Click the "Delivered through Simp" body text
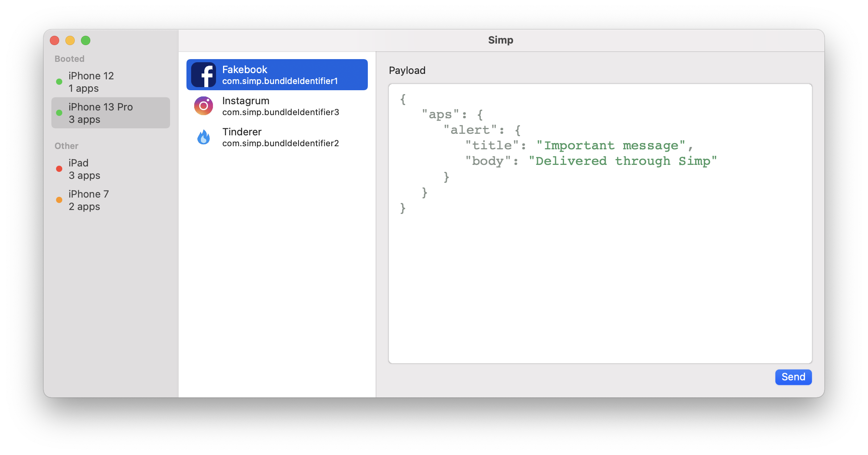This screenshot has width=868, height=455. click(x=622, y=161)
